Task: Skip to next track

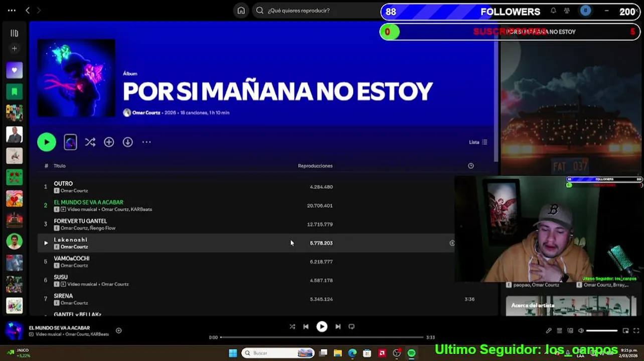Action: point(338,327)
